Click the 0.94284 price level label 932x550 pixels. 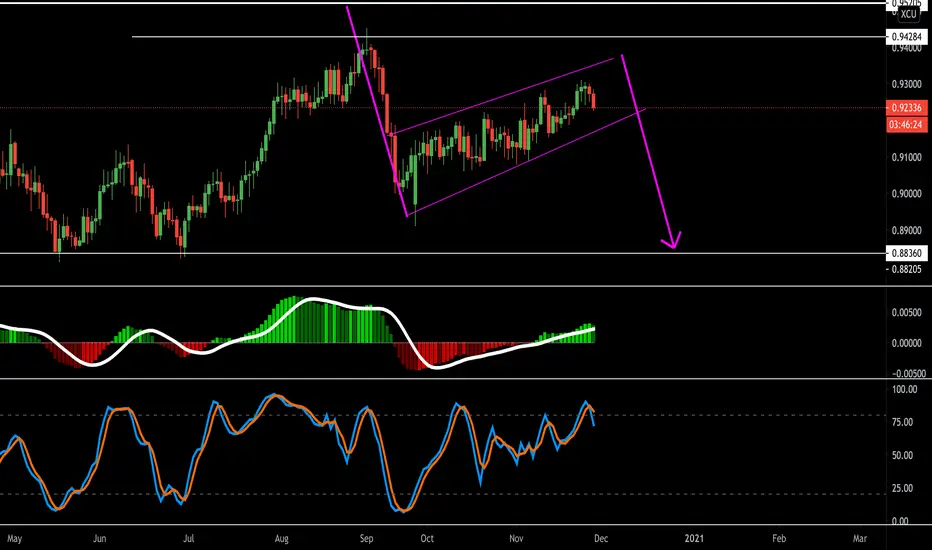coord(906,37)
